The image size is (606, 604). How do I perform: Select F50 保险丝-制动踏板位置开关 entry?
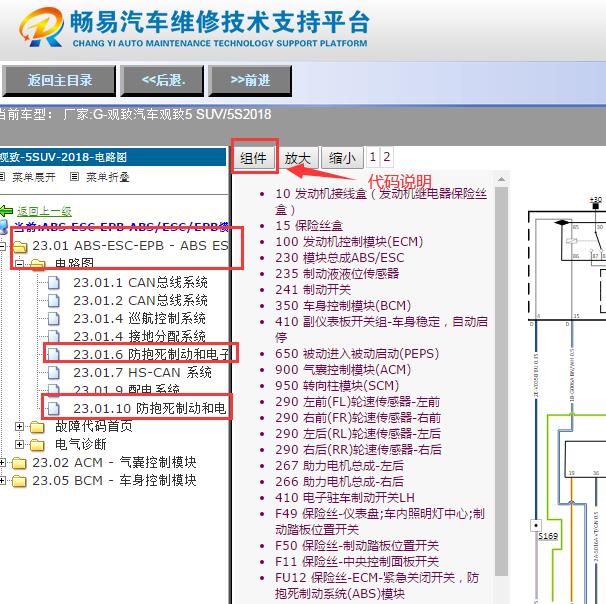click(357, 546)
